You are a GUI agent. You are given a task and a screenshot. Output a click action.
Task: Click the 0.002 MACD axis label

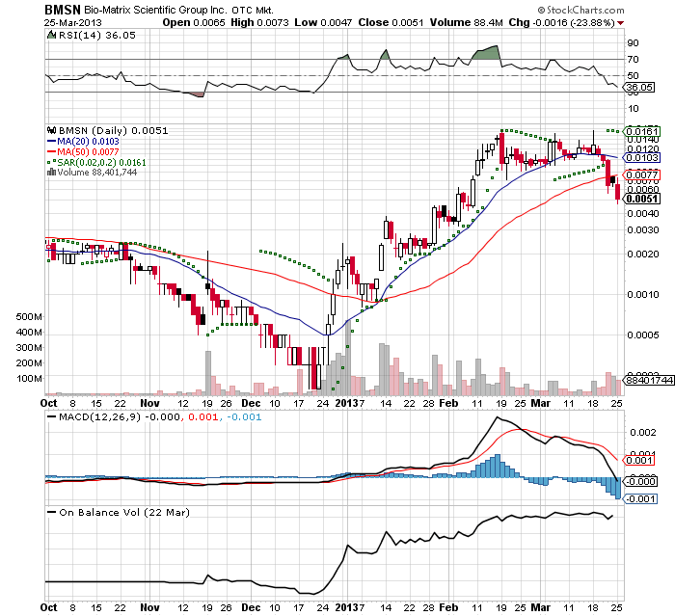[643, 432]
